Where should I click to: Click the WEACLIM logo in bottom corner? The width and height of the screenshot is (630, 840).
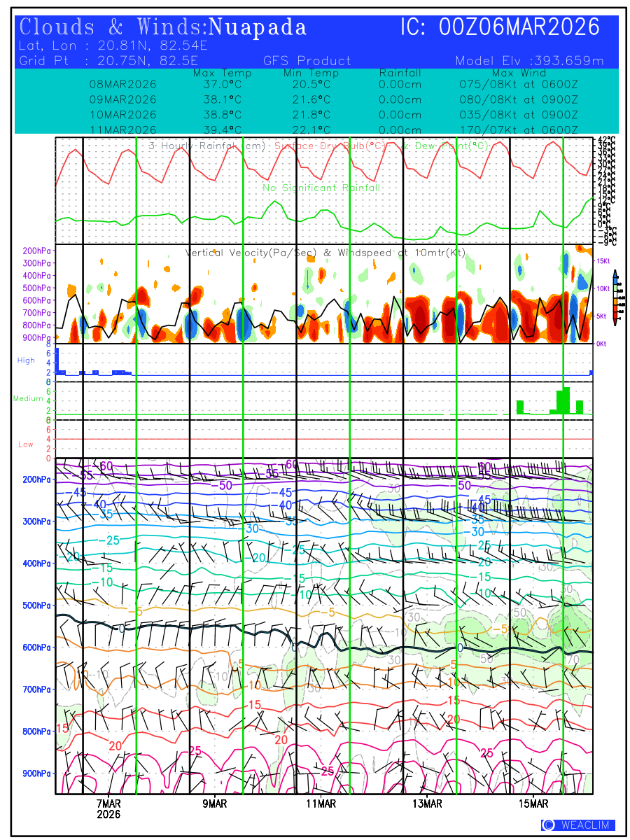577,825
